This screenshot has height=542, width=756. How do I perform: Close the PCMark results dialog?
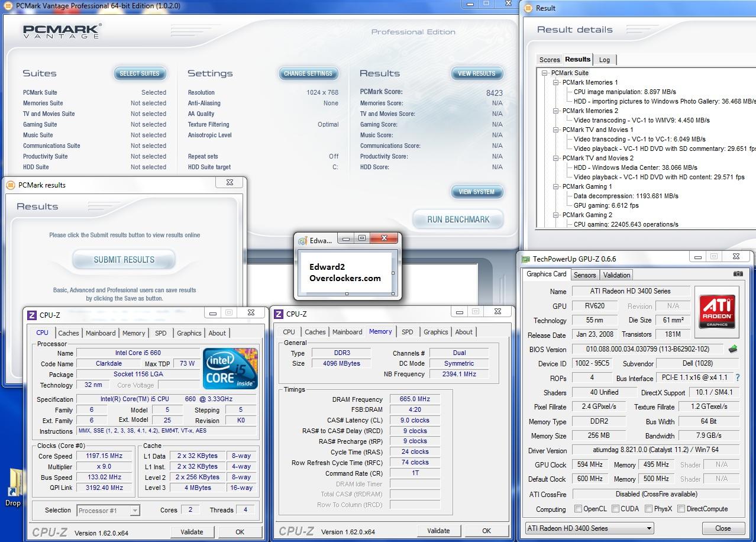230,182
